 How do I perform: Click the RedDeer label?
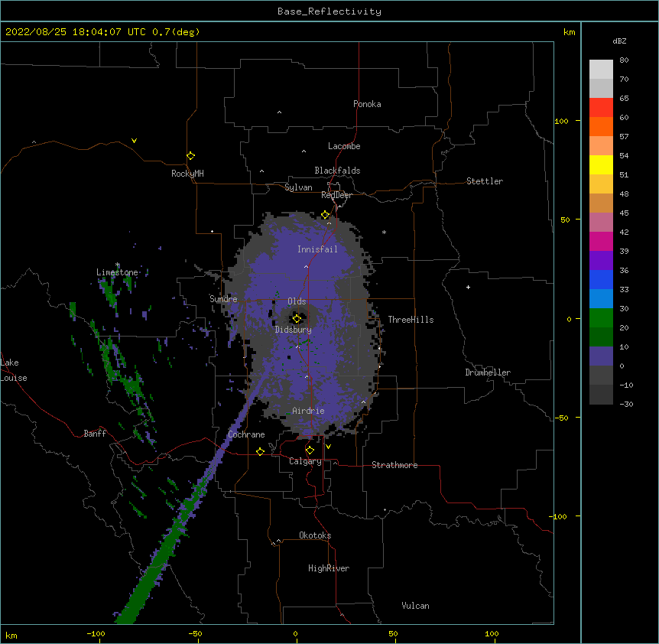336,195
